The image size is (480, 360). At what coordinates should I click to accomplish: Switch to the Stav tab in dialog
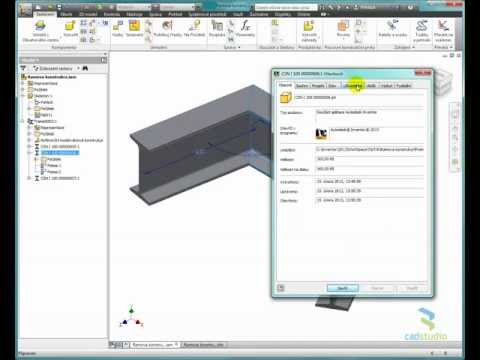pyautogui.click(x=332, y=86)
